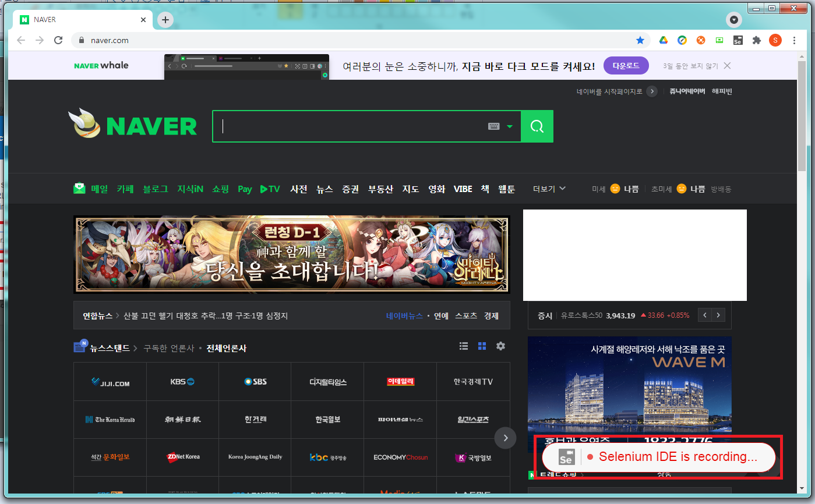Switch Newsstand to list view

point(464,346)
